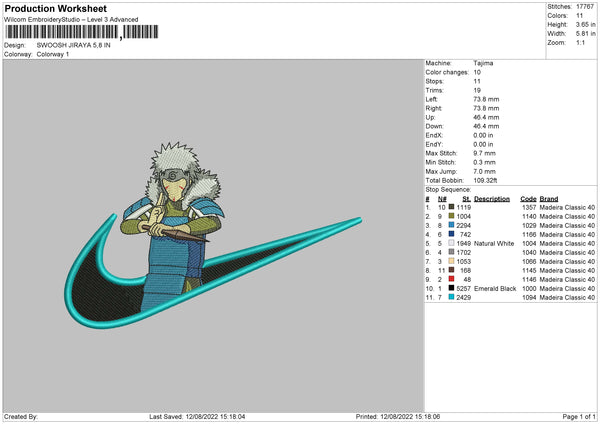This screenshot has height=424, width=600.
Task: Click the gray swatch for code 1040
Action: pos(451,252)
